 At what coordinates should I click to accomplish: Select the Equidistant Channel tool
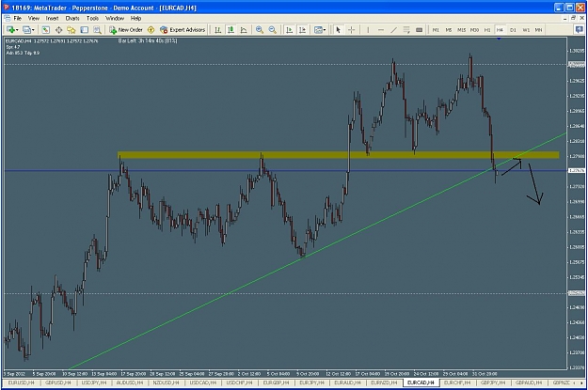(406, 29)
